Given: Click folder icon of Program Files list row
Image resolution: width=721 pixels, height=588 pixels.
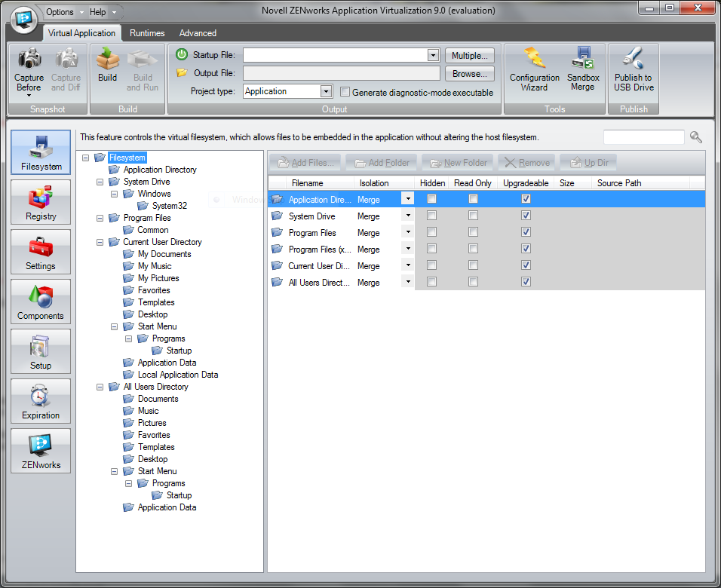Looking at the screenshot, I should point(277,232).
